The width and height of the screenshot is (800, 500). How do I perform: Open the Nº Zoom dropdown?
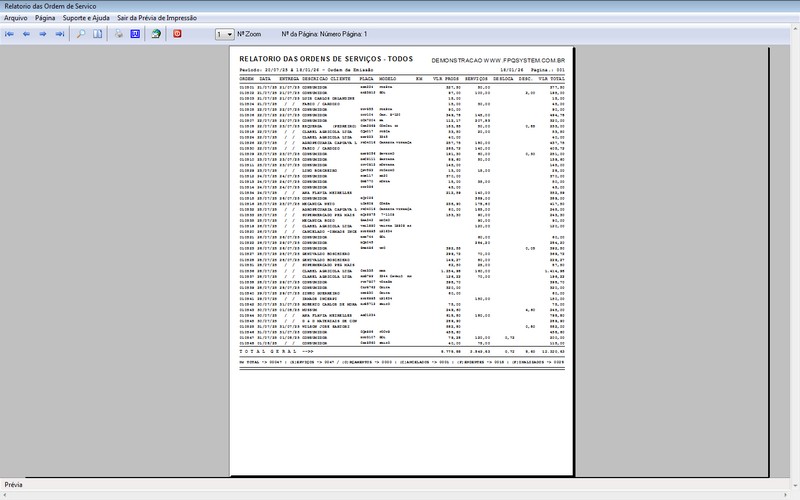click(x=224, y=34)
